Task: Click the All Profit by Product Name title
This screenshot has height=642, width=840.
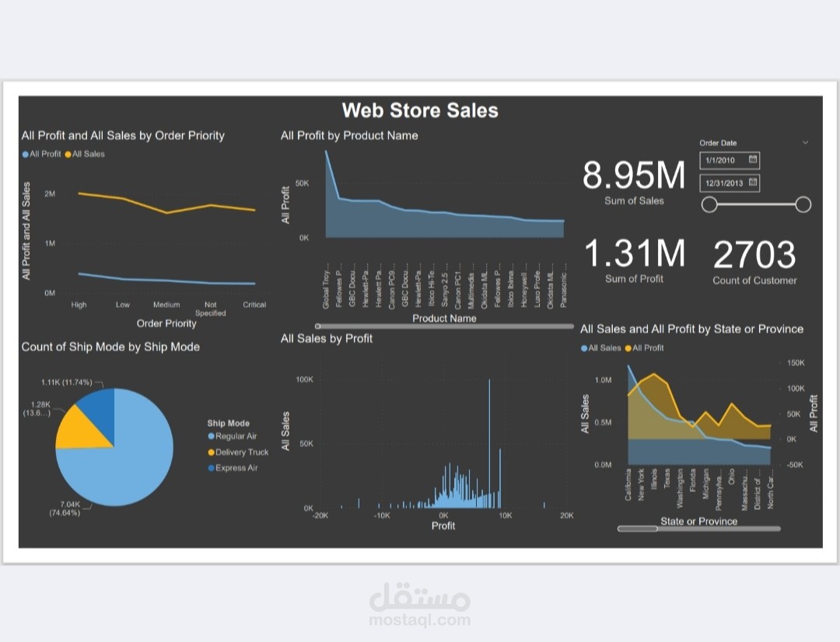Action: point(349,135)
